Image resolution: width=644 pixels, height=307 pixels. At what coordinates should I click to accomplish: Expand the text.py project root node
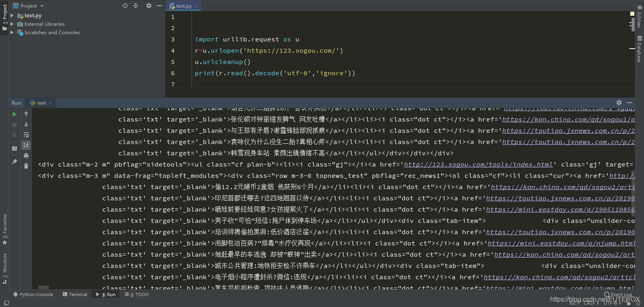coord(12,16)
